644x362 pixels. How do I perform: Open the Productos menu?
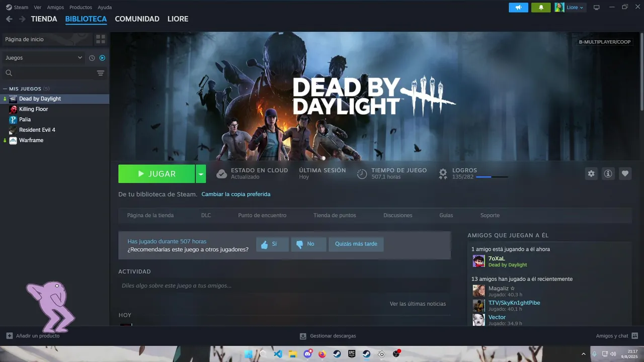point(80,8)
